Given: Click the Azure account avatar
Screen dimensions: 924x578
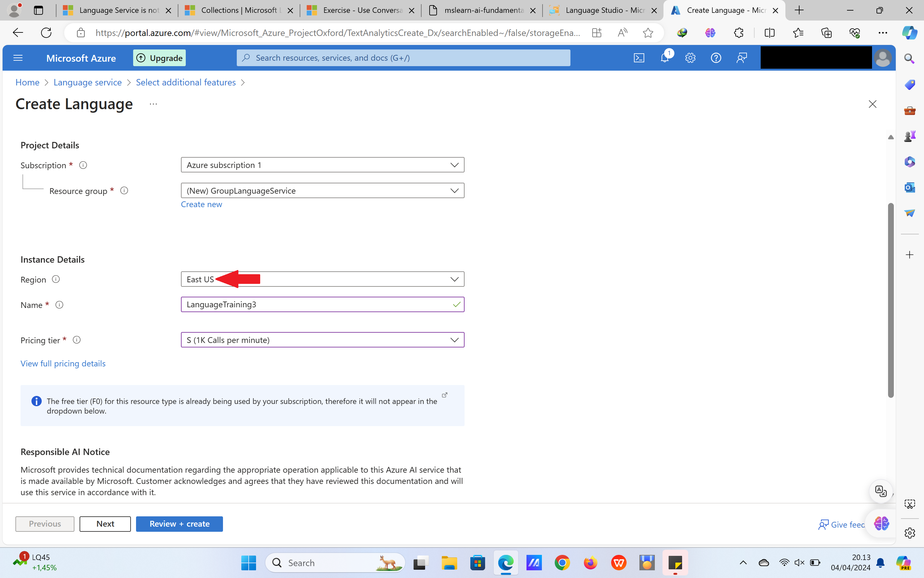Looking at the screenshot, I should (x=882, y=58).
